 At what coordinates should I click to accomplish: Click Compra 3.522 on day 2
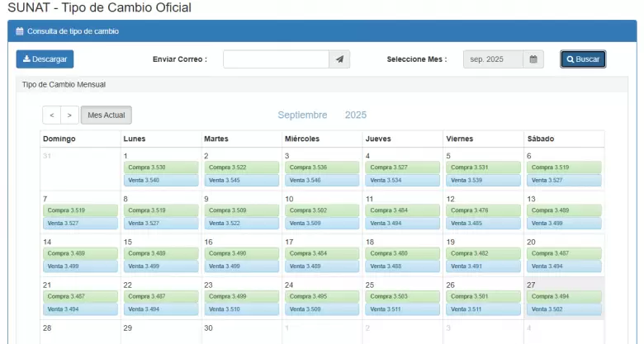point(241,167)
